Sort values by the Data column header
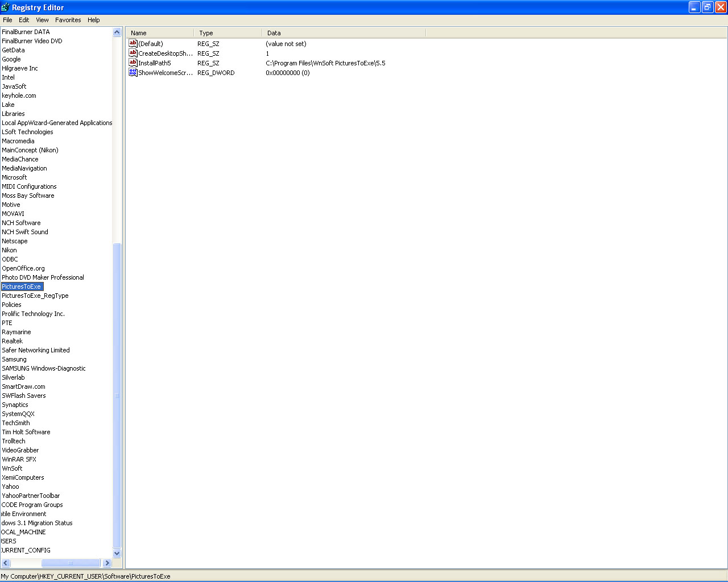This screenshot has height=582, width=728. (x=344, y=33)
